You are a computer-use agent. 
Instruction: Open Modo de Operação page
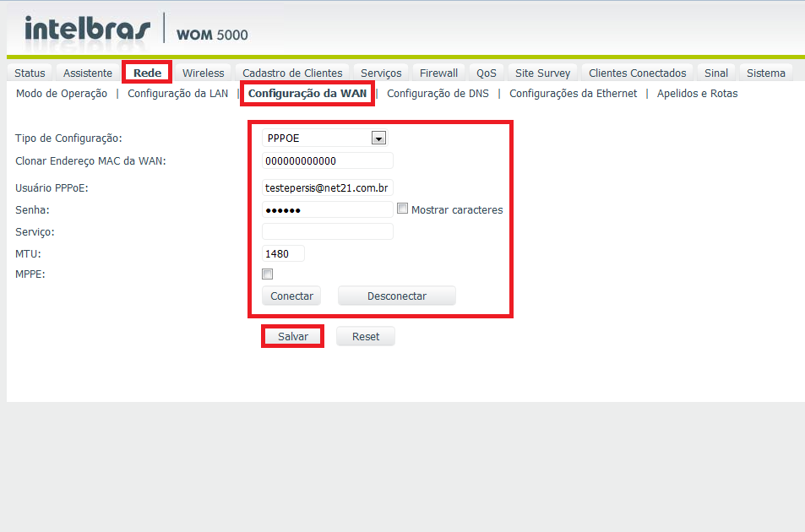pos(62,94)
